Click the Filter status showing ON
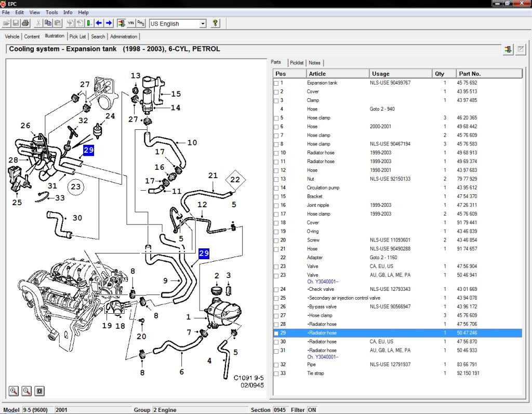This screenshot has width=532, height=414. click(x=312, y=410)
